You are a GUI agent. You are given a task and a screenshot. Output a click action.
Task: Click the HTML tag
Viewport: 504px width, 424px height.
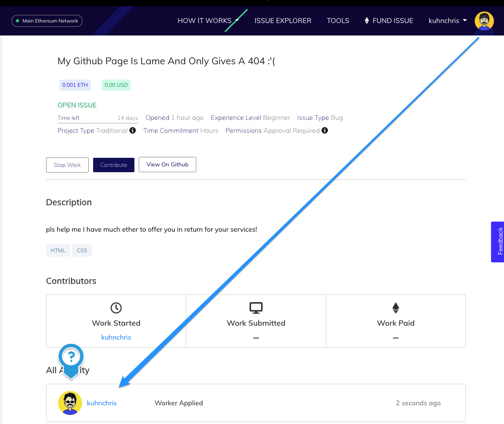[x=58, y=250]
